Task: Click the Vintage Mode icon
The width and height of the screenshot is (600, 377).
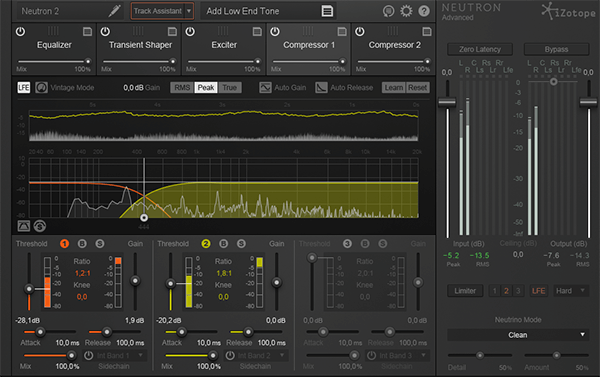Action: point(41,88)
